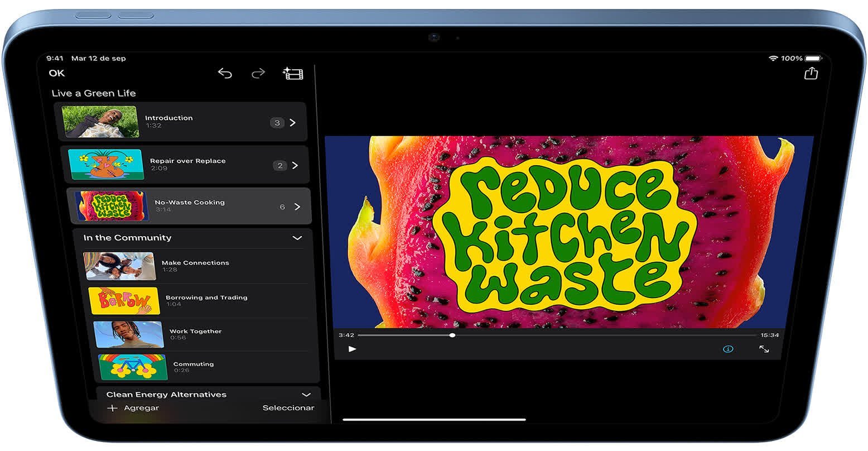Tap the share icon

click(811, 73)
